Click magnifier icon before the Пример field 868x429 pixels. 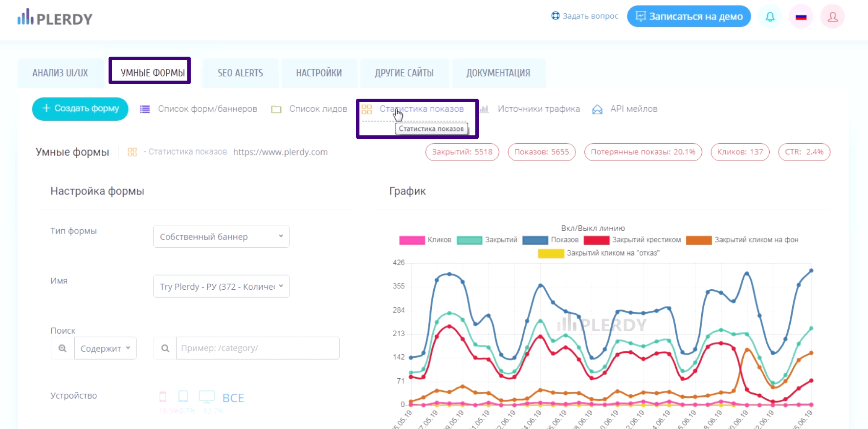(165, 348)
